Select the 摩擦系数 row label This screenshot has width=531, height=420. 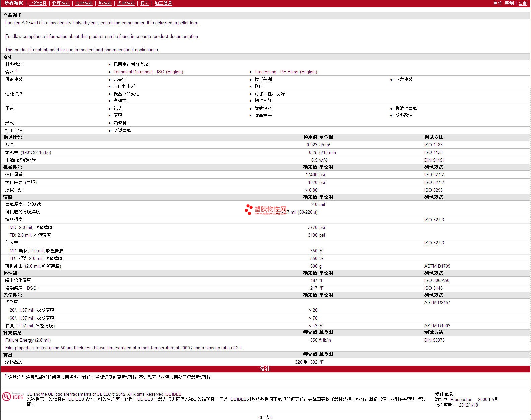(14, 190)
